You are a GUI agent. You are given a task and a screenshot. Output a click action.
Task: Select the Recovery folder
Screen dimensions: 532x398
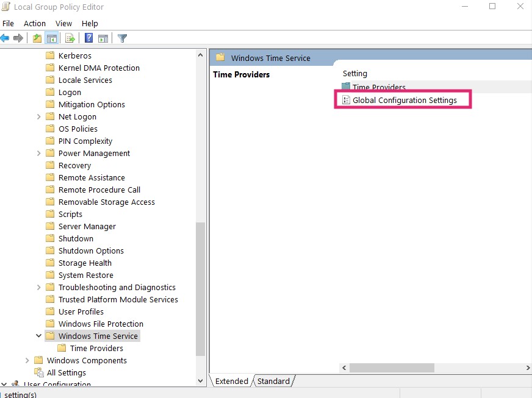(x=74, y=165)
